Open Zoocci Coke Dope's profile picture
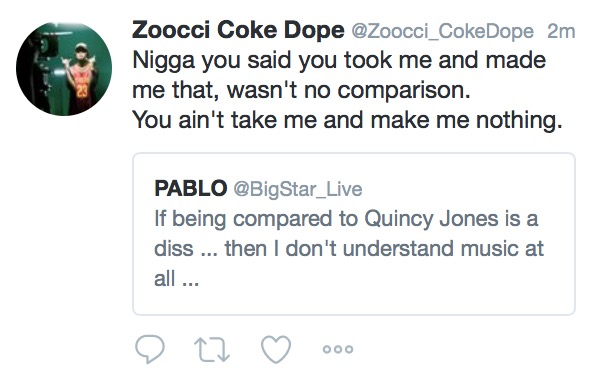The width and height of the screenshot is (590, 376). (64, 68)
